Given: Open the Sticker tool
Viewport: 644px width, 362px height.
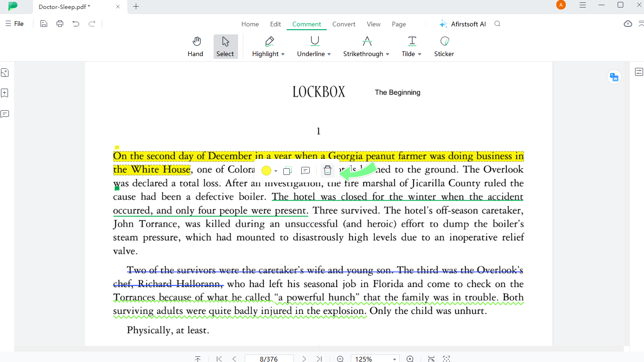Looking at the screenshot, I should tap(444, 46).
